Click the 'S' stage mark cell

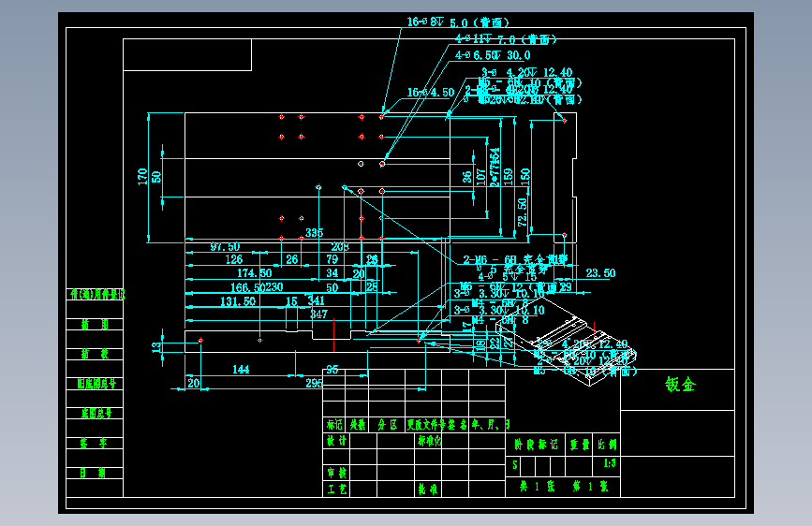pyautogui.click(x=515, y=464)
